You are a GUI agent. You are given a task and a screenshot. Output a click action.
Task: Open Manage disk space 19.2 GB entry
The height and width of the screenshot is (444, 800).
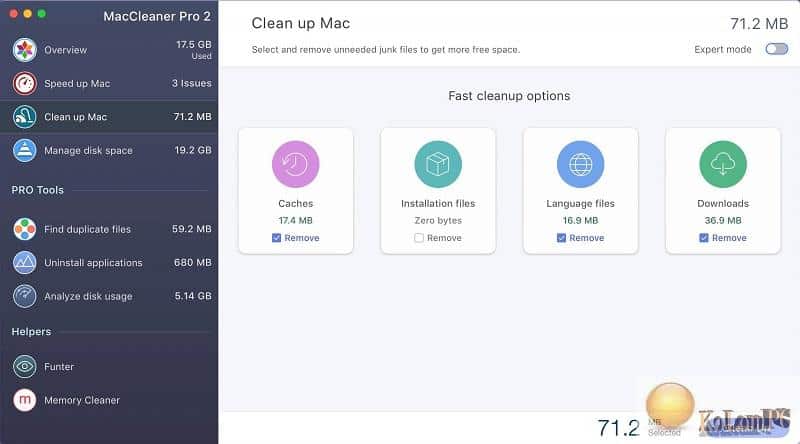pyautogui.click(x=109, y=151)
